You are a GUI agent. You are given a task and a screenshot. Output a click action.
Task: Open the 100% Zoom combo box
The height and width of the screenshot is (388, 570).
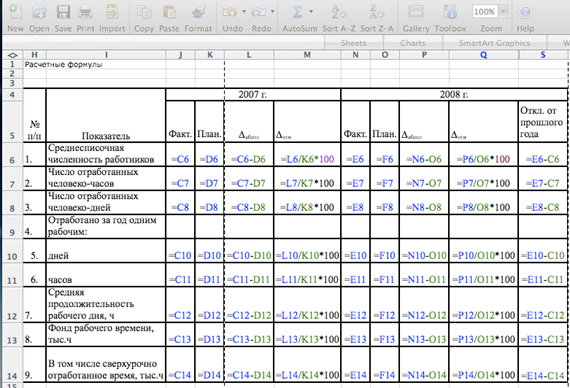pos(490,12)
